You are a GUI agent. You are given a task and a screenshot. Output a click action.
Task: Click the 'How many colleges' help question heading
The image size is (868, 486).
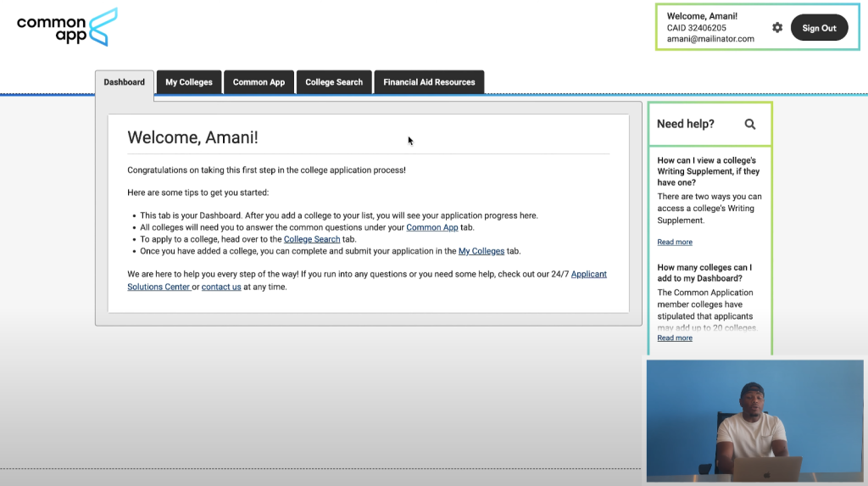point(704,272)
